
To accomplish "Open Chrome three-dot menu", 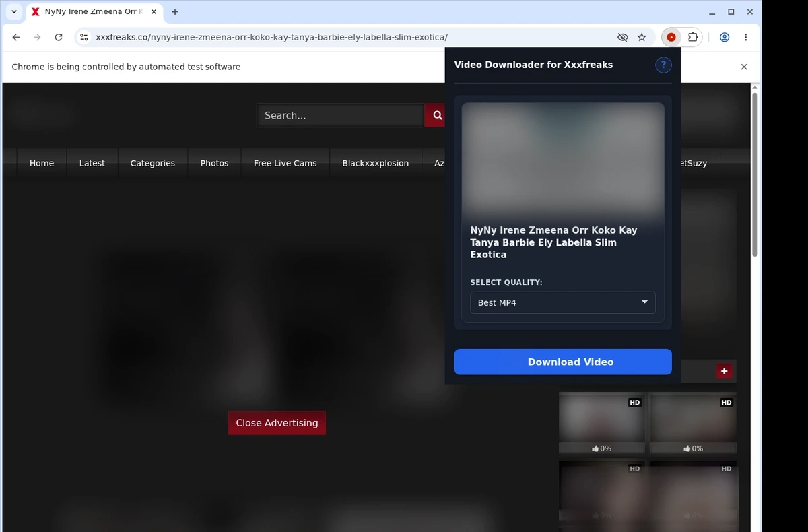I will tap(745, 37).
